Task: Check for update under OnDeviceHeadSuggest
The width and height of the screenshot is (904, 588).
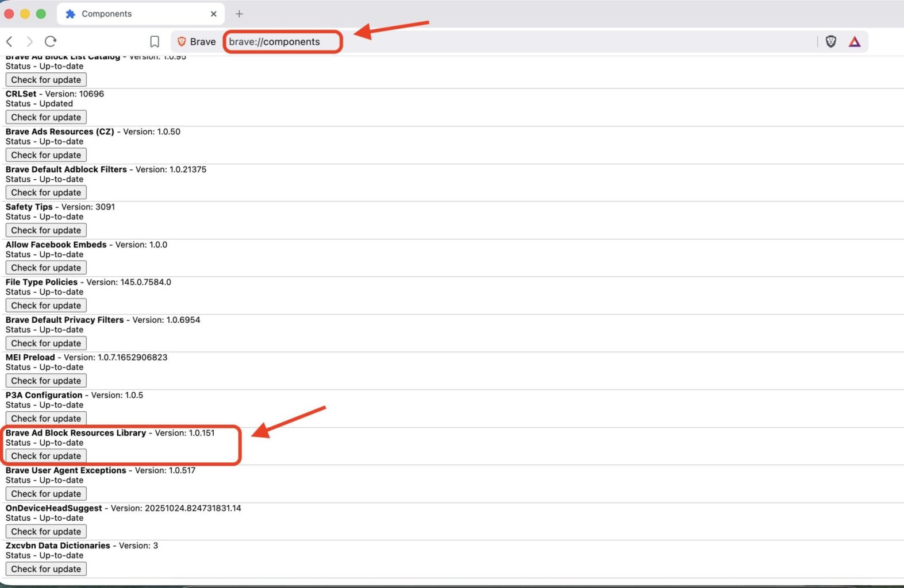Action: point(46,532)
